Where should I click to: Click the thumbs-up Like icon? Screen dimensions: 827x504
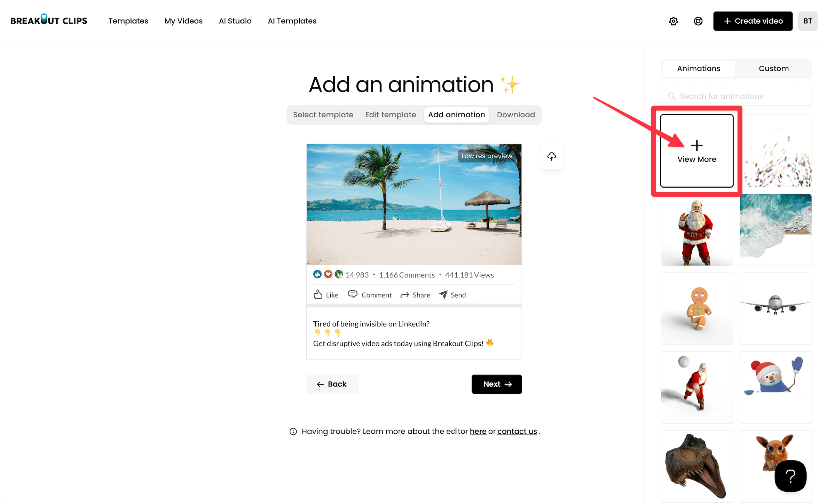tap(318, 295)
